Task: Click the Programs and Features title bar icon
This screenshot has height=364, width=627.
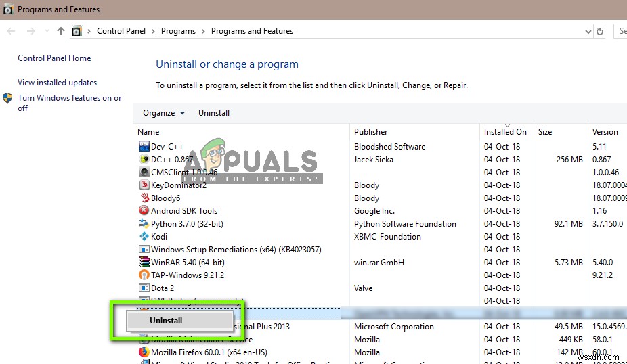Action: point(7,9)
